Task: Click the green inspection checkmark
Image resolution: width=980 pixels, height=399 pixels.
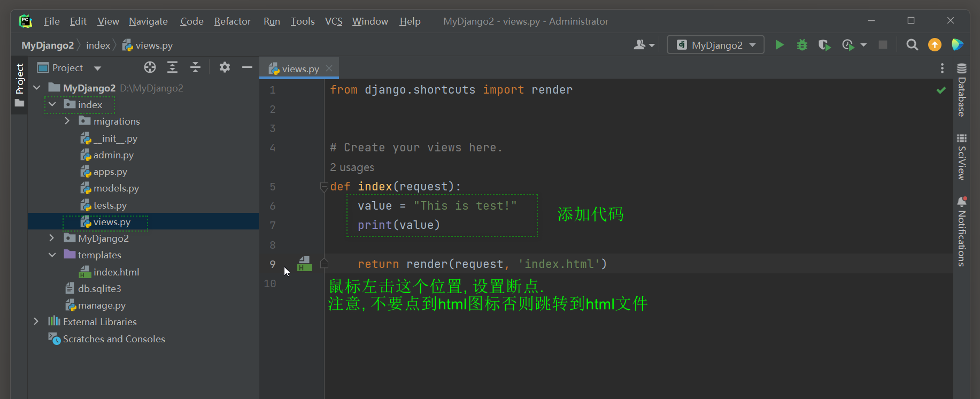Action: (x=941, y=90)
